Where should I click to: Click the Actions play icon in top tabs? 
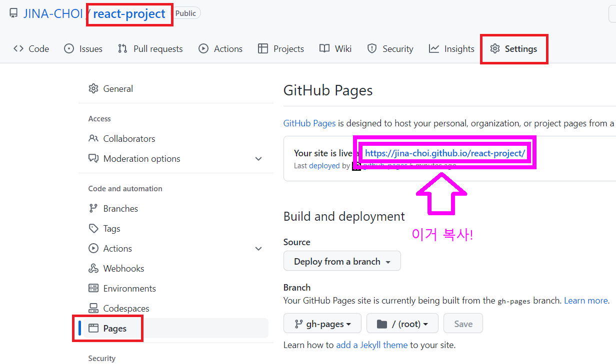(x=203, y=48)
